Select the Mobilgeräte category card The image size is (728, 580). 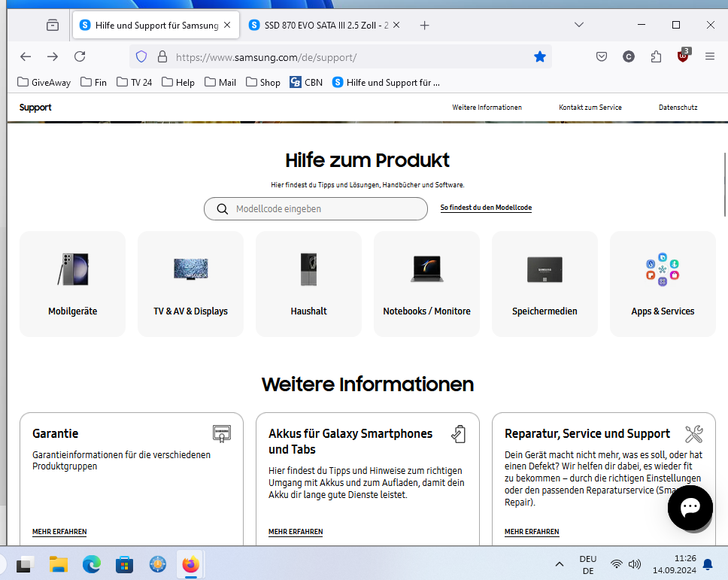[72, 284]
